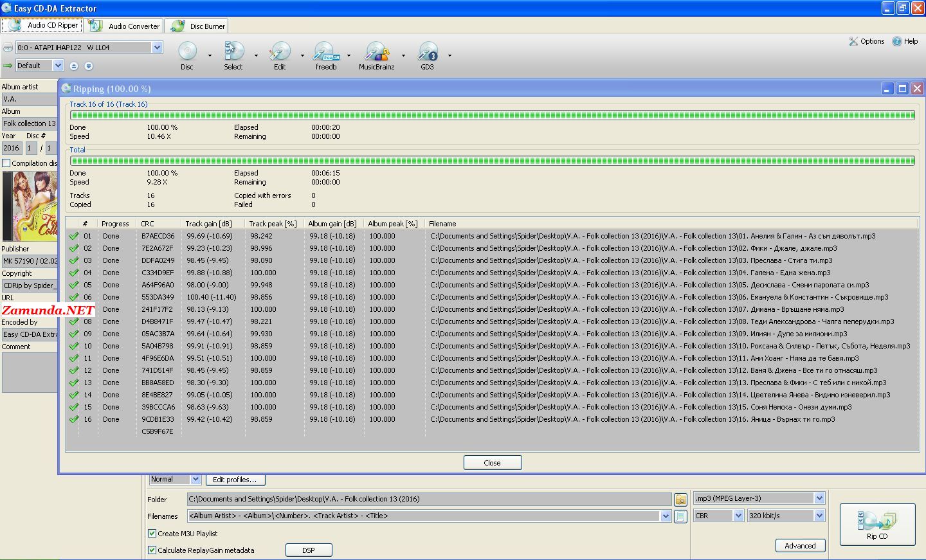
Task: Sort by the CRC column header
Action: [x=158, y=224]
